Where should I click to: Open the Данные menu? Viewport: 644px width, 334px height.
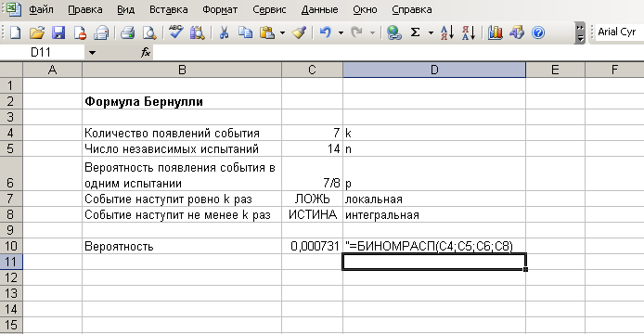pyautogui.click(x=319, y=9)
